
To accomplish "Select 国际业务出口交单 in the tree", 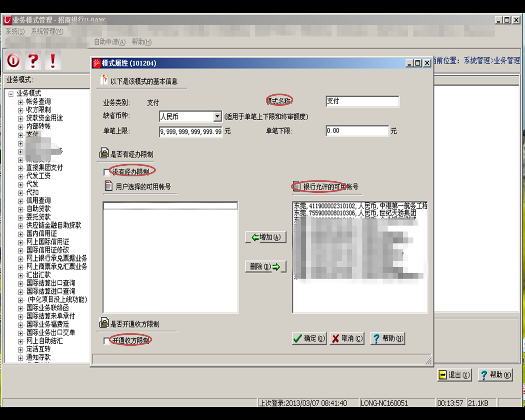I will click(x=51, y=332).
